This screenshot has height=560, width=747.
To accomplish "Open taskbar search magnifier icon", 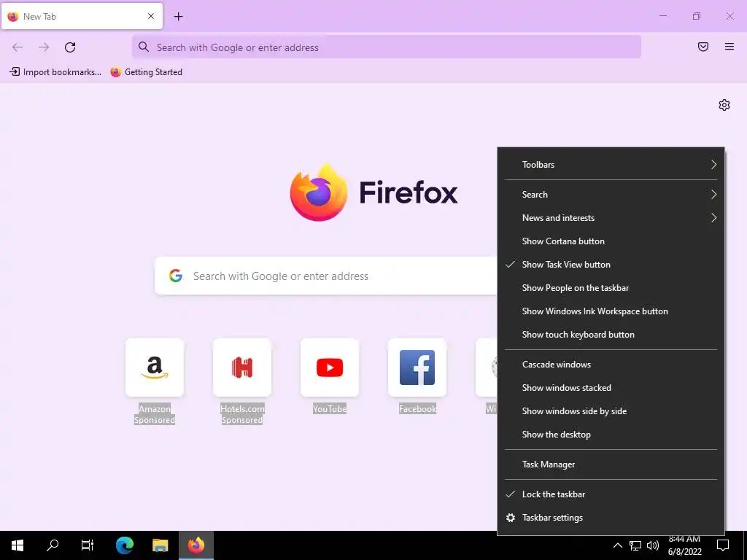I will pos(53,545).
